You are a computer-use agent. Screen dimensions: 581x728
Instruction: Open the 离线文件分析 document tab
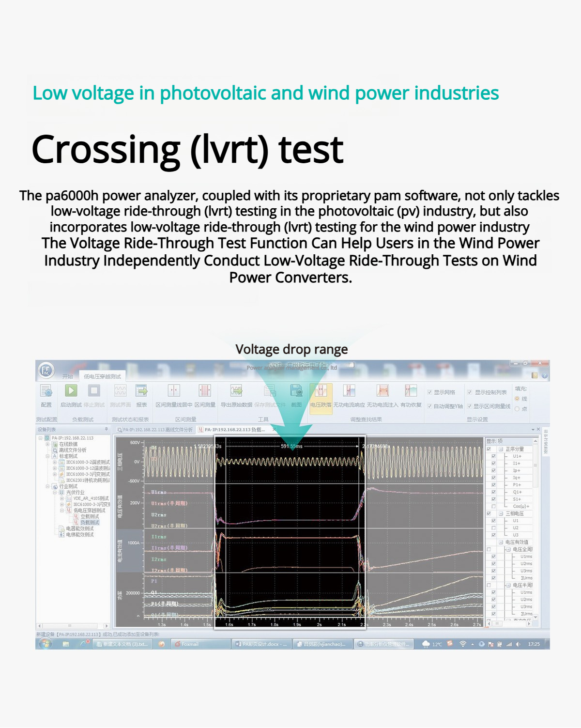click(155, 430)
